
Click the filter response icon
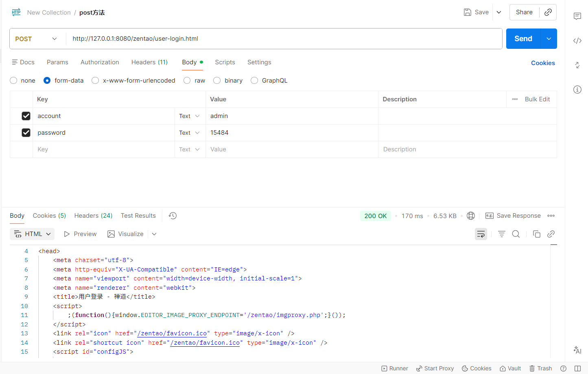502,234
